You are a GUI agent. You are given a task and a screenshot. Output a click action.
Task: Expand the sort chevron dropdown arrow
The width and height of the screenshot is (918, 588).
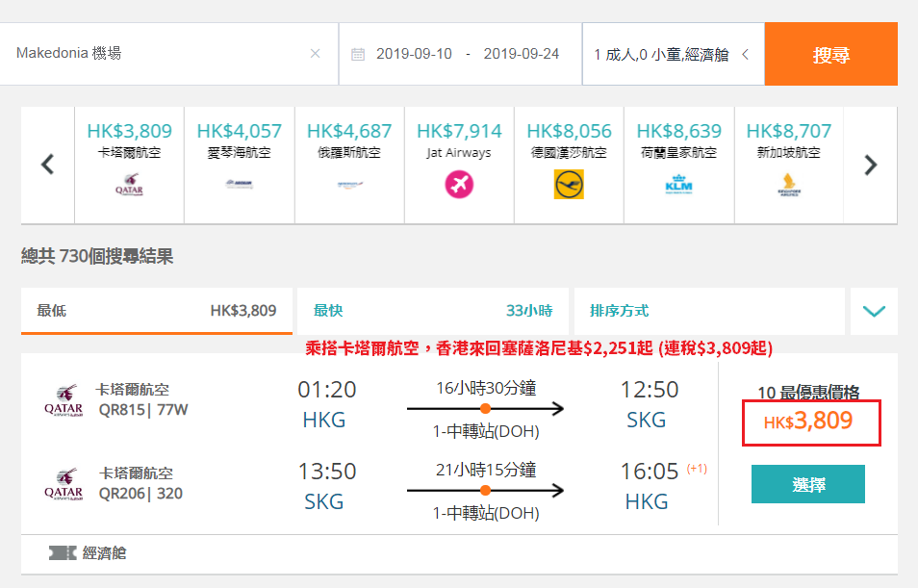(874, 311)
